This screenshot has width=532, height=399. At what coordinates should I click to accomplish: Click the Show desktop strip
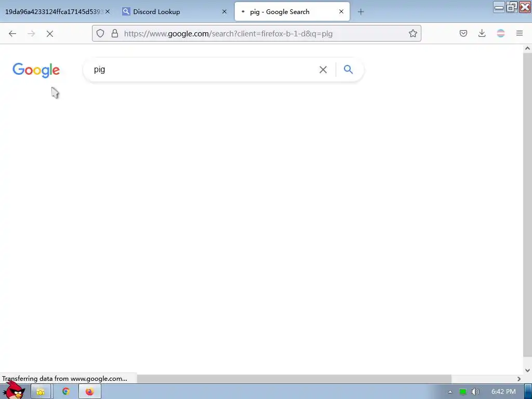coord(528,392)
